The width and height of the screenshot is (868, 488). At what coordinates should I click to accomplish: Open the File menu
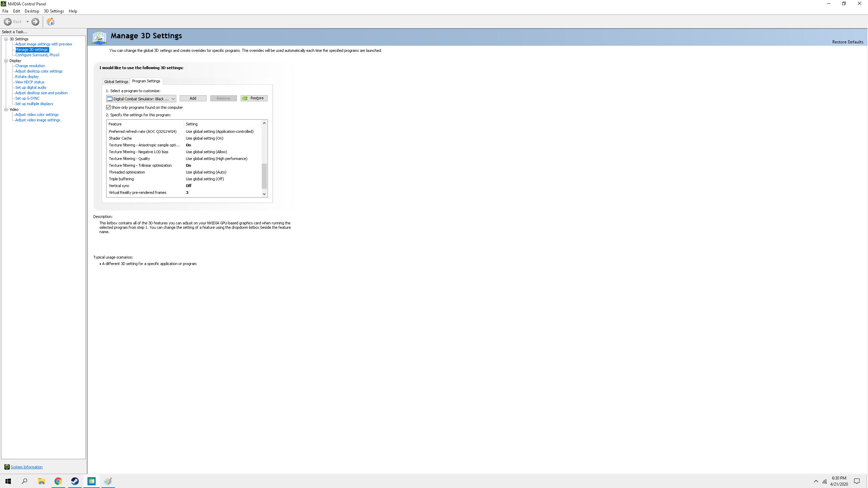(5, 11)
